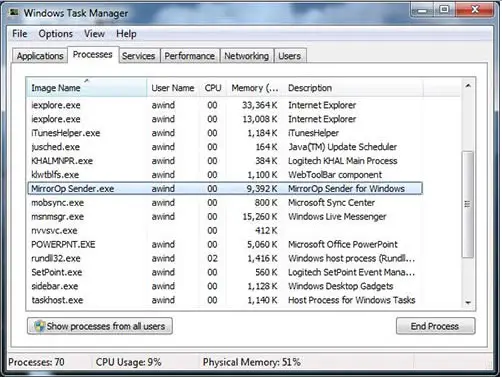Sort by the User Name column header
Screen dimensions: 502x377
[x=173, y=88]
